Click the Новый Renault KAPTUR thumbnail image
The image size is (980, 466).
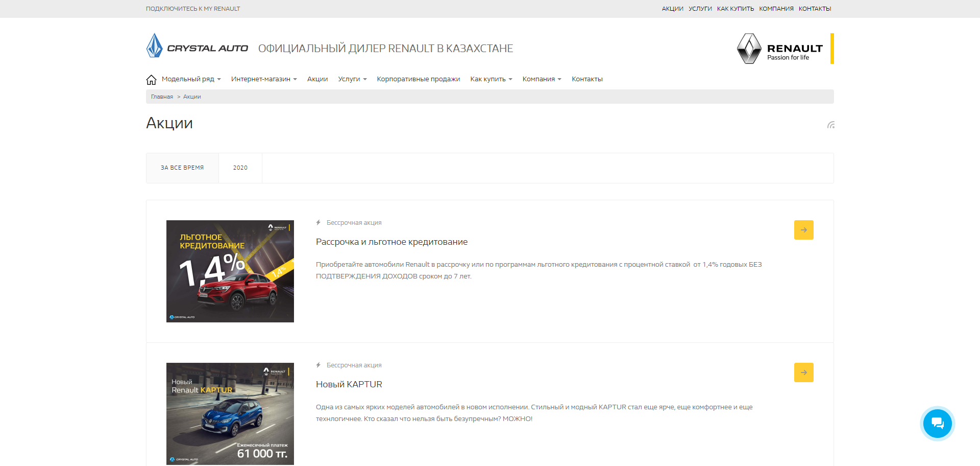[230, 414]
